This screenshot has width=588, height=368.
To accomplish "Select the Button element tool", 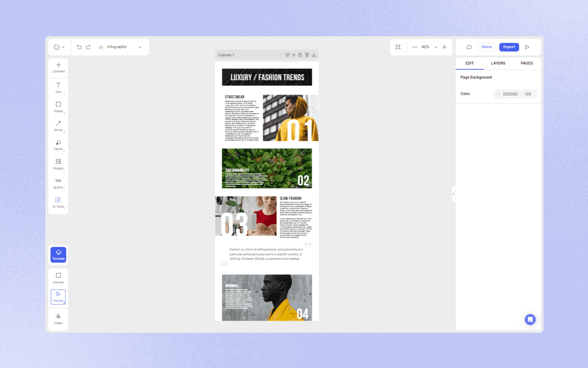I will pyautogui.click(x=58, y=183).
